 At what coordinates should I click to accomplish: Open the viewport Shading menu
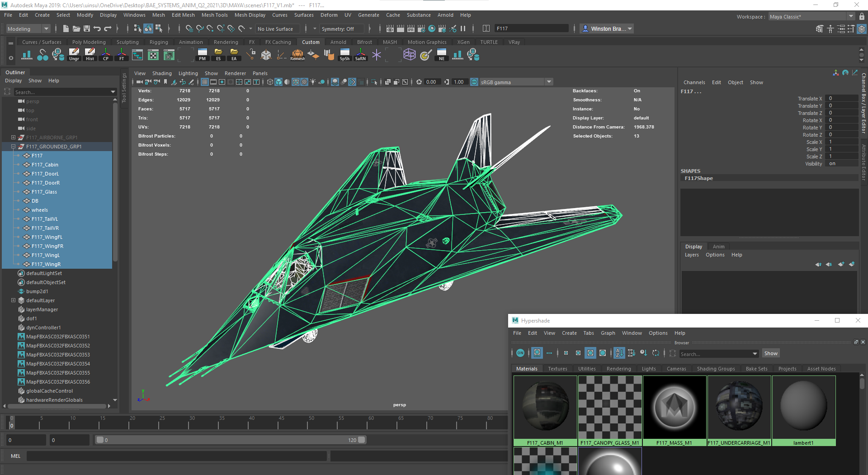click(x=162, y=73)
